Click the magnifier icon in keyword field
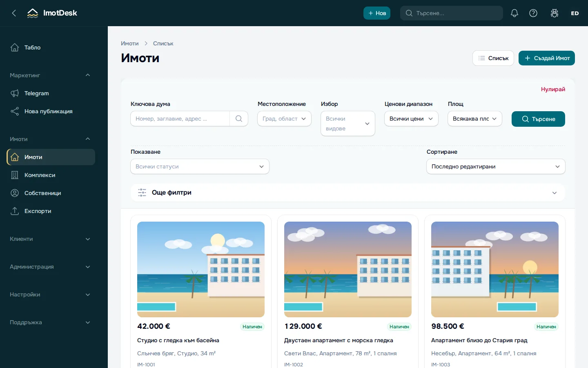Screen dimensions: 588x368 239,119
